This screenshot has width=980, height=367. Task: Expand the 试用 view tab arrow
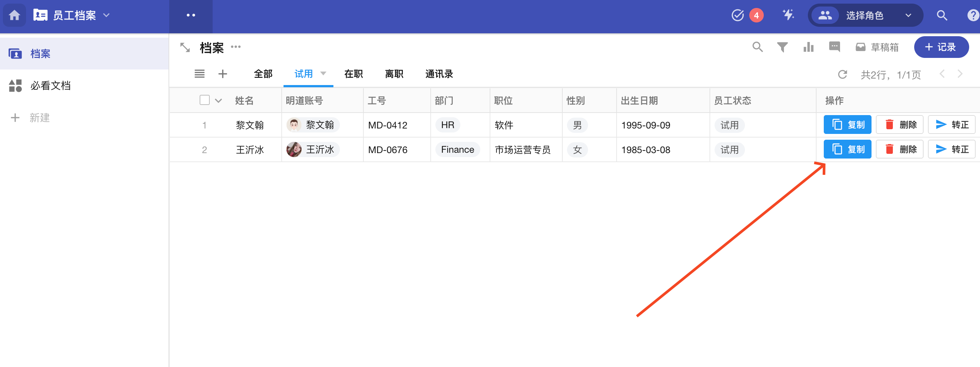pyautogui.click(x=323, y=73)
